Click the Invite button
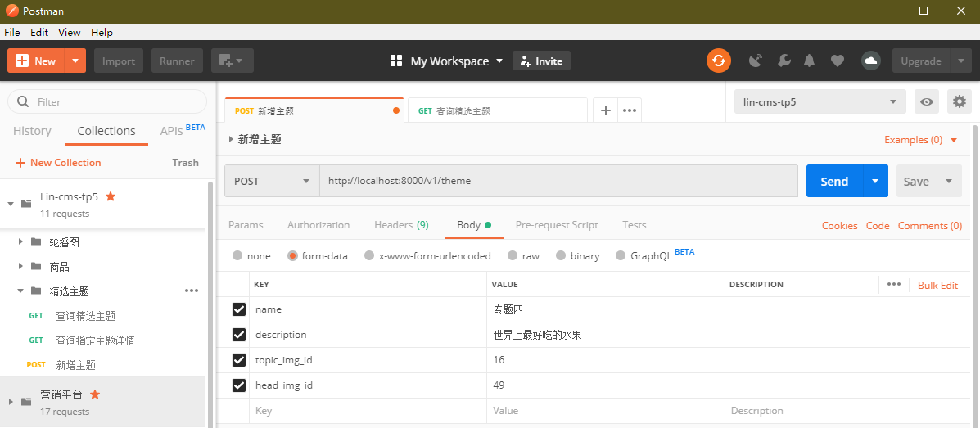Viewport: 980px width, 428px height. [541, 61]
